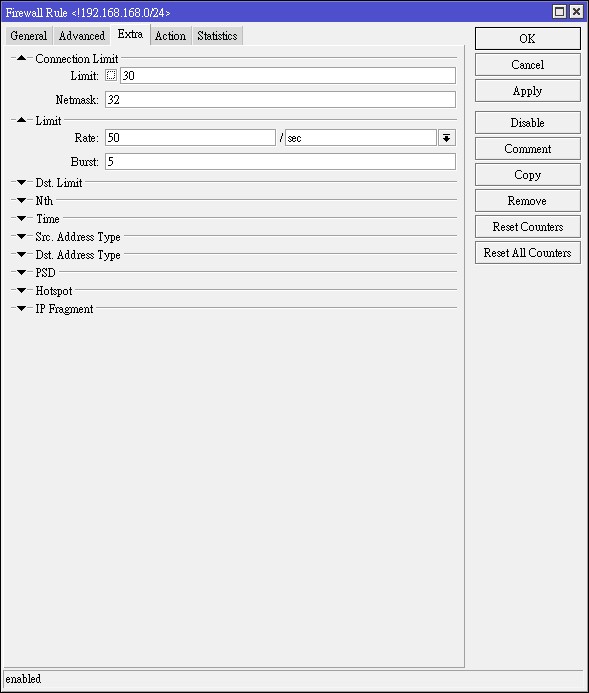Focus the connection Limit field showing 30
The image size is (589, 693).
(x=288, y=76)
